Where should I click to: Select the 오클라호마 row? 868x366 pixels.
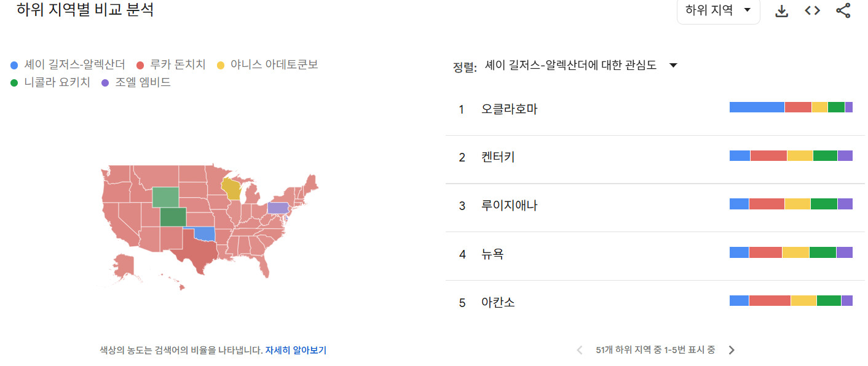(509, 109)
